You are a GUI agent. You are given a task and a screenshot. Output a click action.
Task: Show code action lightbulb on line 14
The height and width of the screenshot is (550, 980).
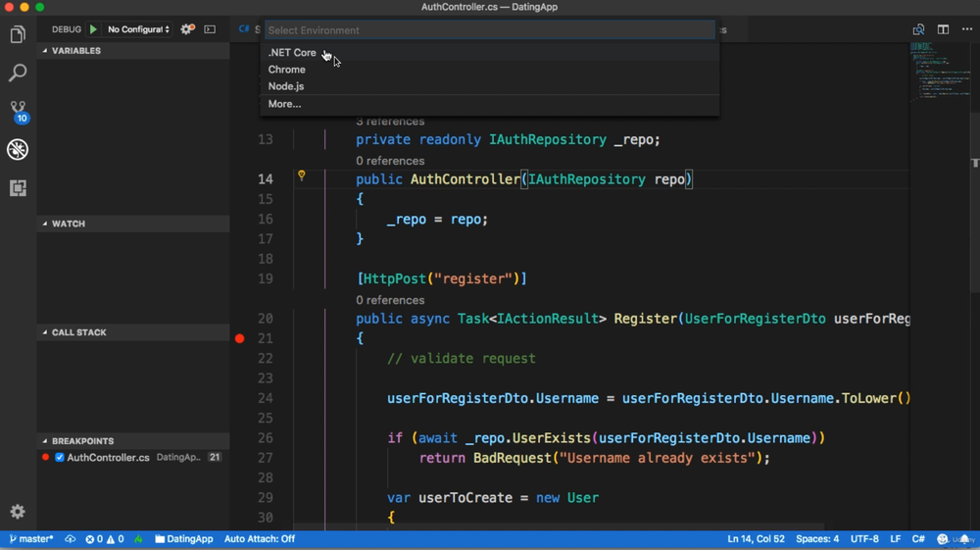301,175
